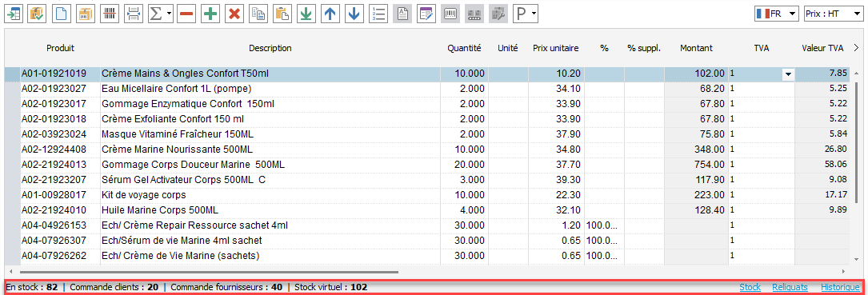This screenshot has height=295, width=868.
Task: Click the numbered list renumber icon
Action: tap(378, 14)
